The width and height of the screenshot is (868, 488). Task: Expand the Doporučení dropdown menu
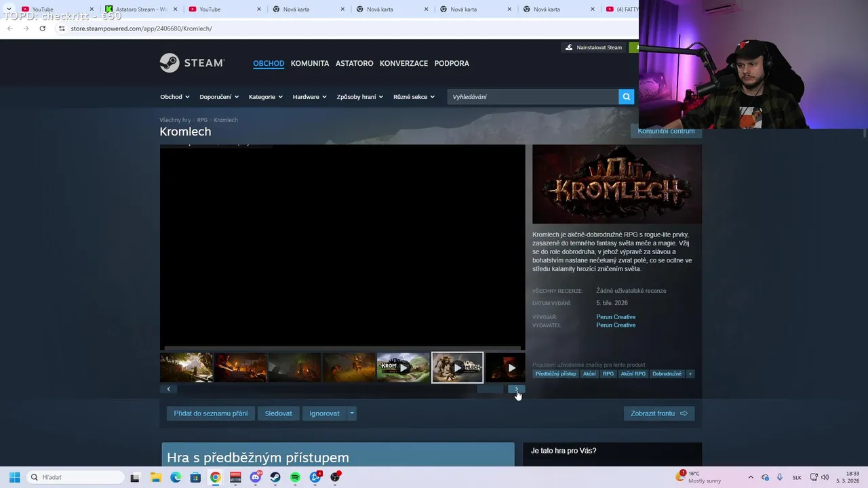(x=219, y=97)
